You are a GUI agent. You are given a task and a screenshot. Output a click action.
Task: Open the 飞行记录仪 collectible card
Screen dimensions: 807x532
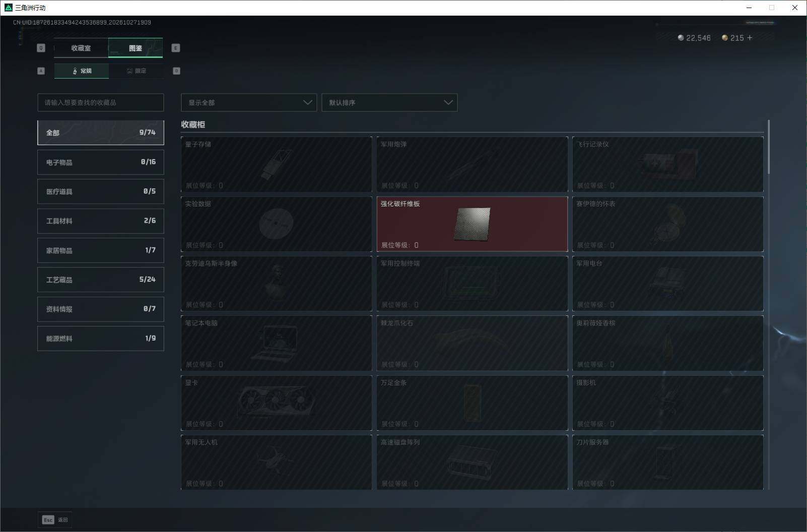pos(668,164)
